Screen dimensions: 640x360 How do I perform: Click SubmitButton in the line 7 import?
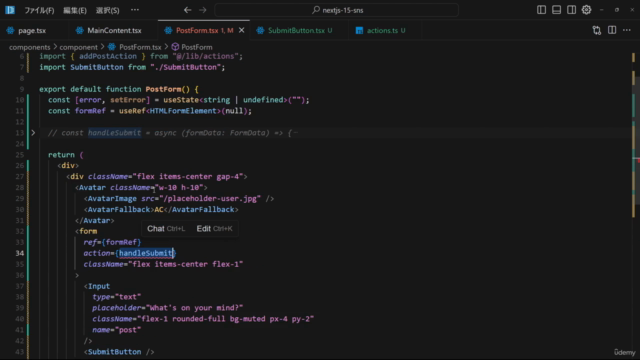click(97, 67)
